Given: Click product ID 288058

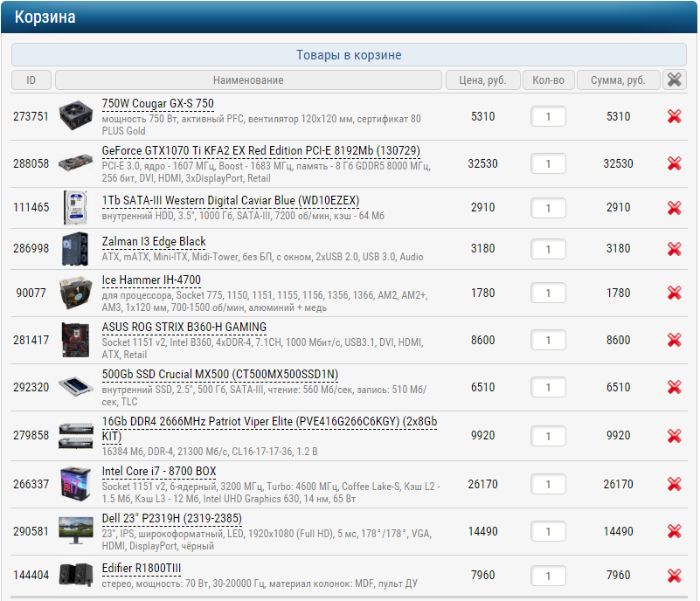Looking at the screenshot, I should 31,163.
